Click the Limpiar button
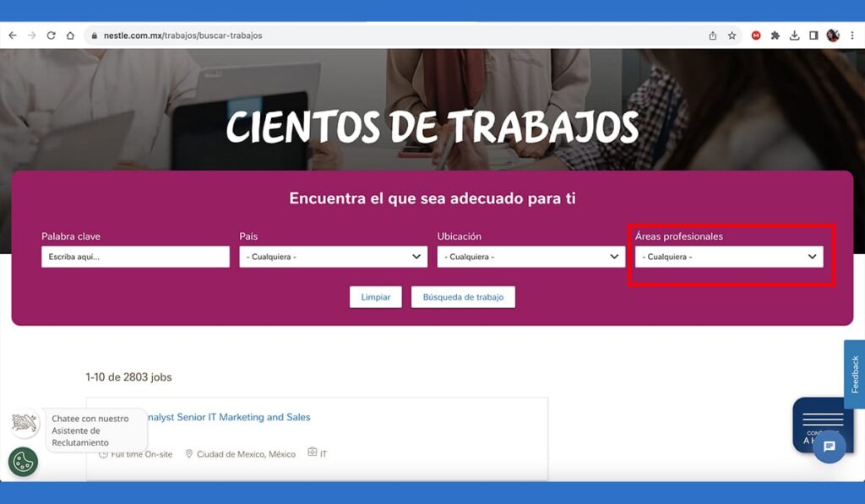 [376, 296]
